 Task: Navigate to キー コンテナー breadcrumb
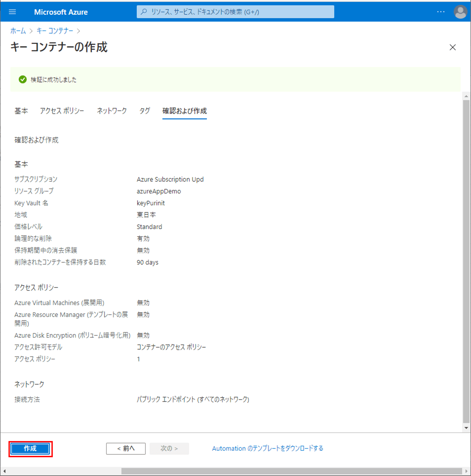[x=55, y=31]
